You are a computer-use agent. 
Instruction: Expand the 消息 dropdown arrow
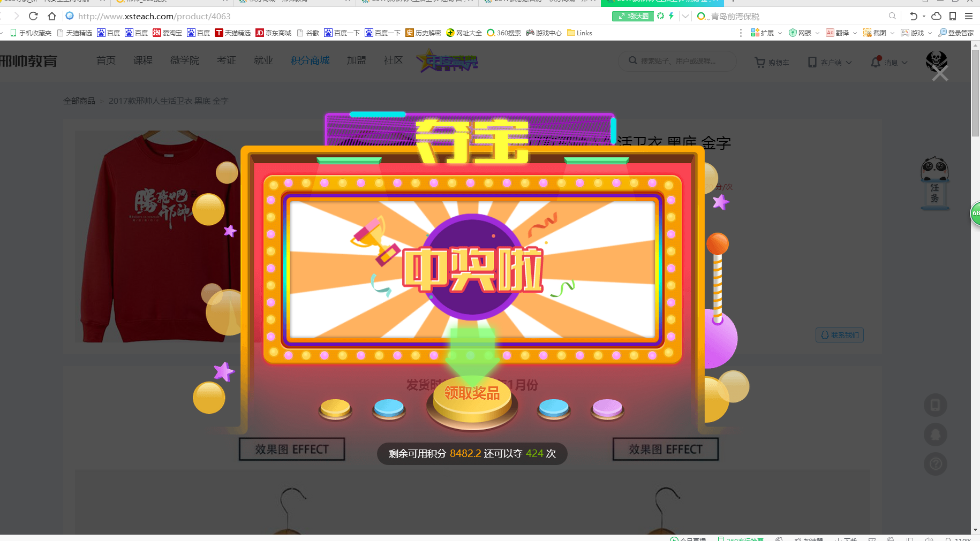point(904,62)
